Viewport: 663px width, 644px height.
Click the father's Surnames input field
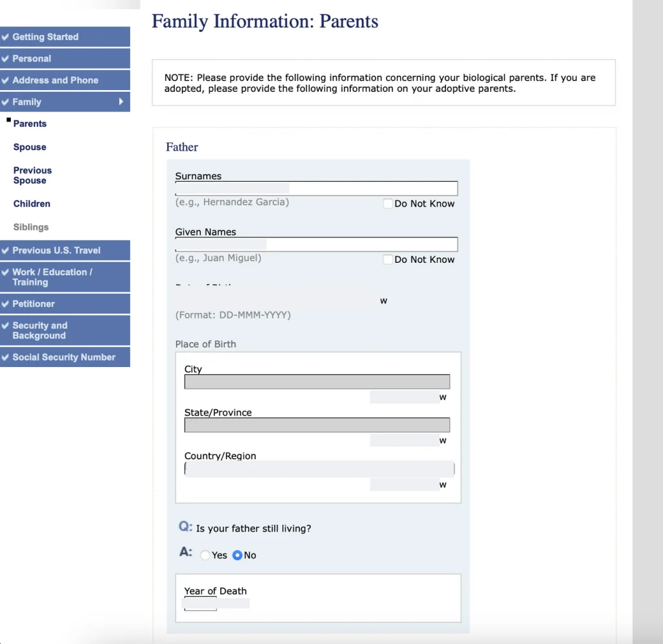coord(316,188)
